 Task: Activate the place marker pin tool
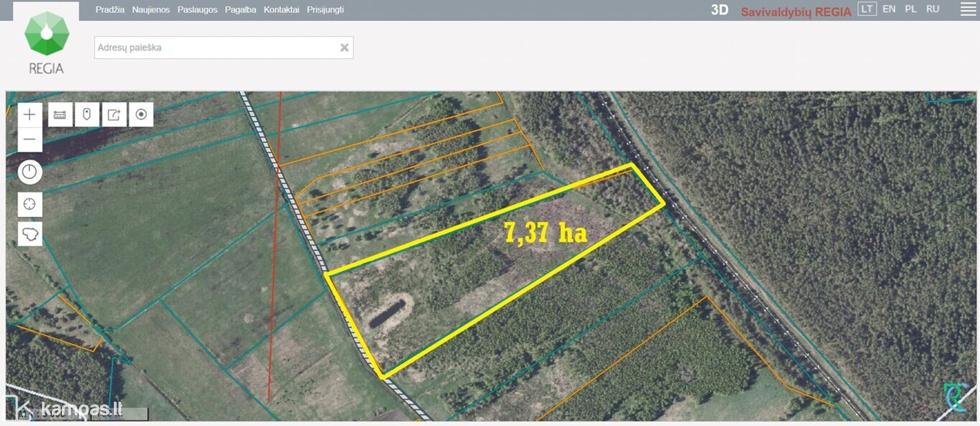click(x=87, y=114)
